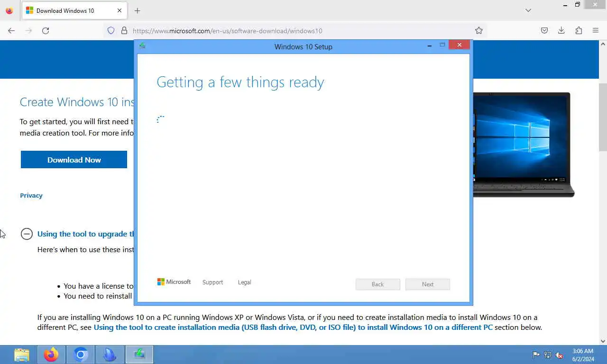Open Save to Pocket icon

544,30
